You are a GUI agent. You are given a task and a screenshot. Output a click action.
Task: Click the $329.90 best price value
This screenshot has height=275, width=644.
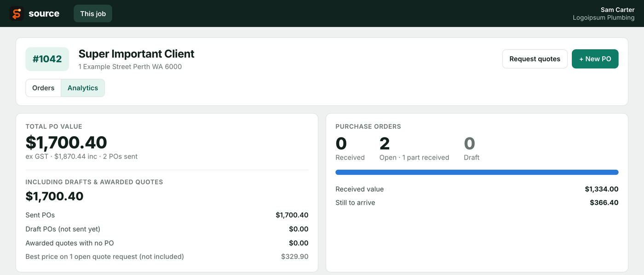coord(295,257)
